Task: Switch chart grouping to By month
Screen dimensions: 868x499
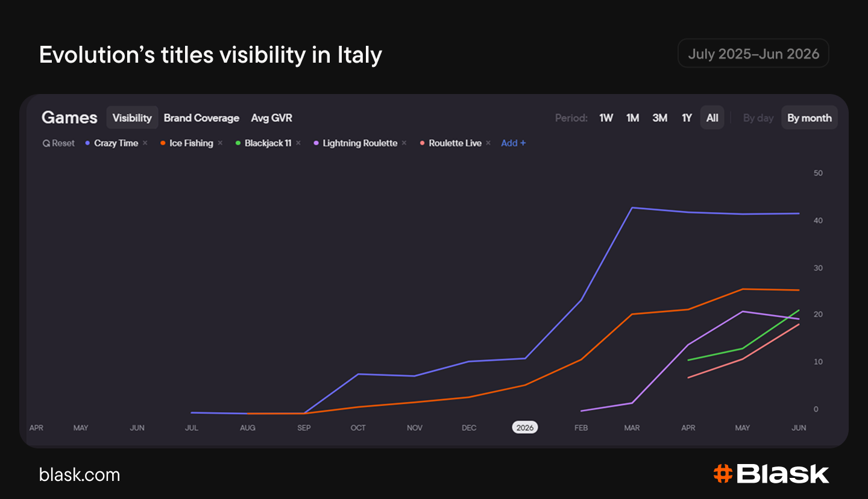Action: tap(810, 118)
